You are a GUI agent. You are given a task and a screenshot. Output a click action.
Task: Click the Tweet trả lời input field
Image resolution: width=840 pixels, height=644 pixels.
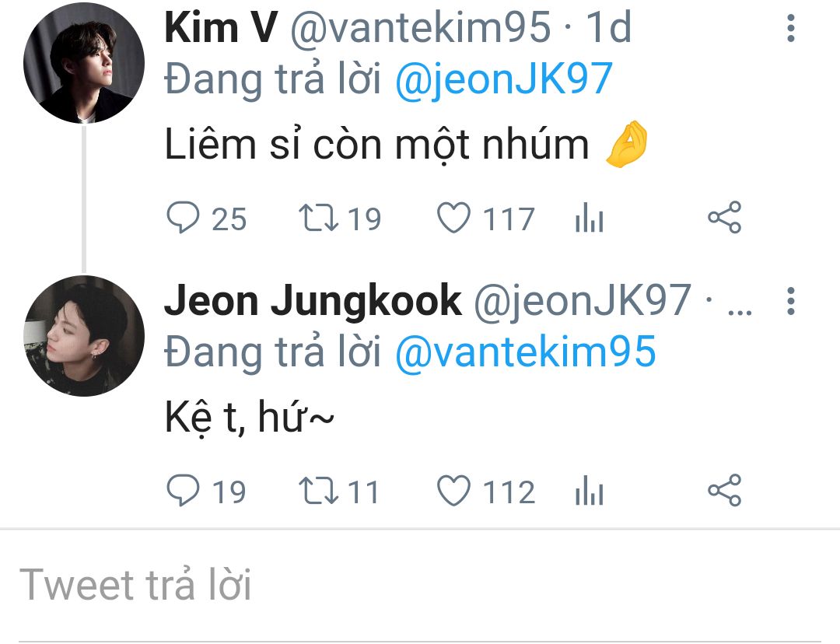point(420,585)
